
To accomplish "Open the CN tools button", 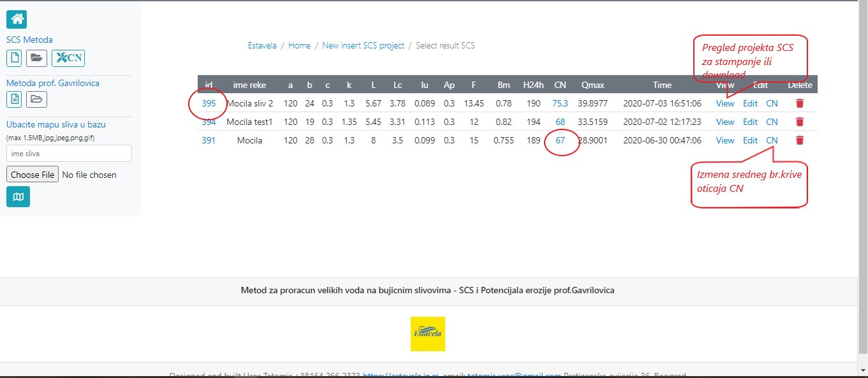I will click(x=68, y=58).
